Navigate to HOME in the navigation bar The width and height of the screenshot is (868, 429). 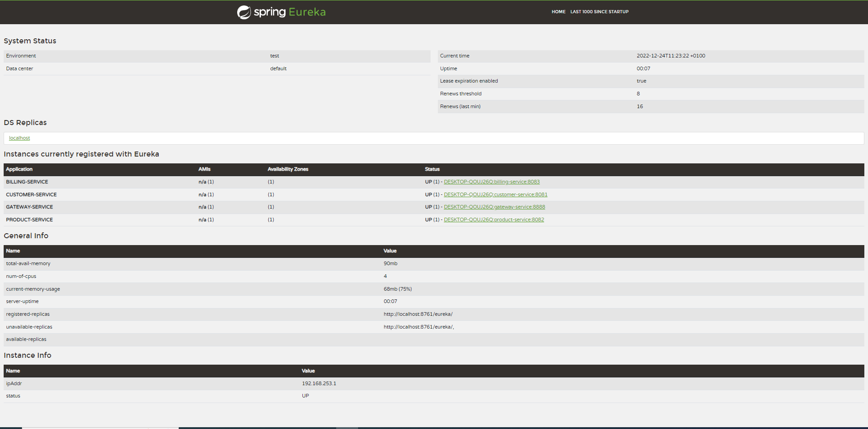click(x=558, y=12)
